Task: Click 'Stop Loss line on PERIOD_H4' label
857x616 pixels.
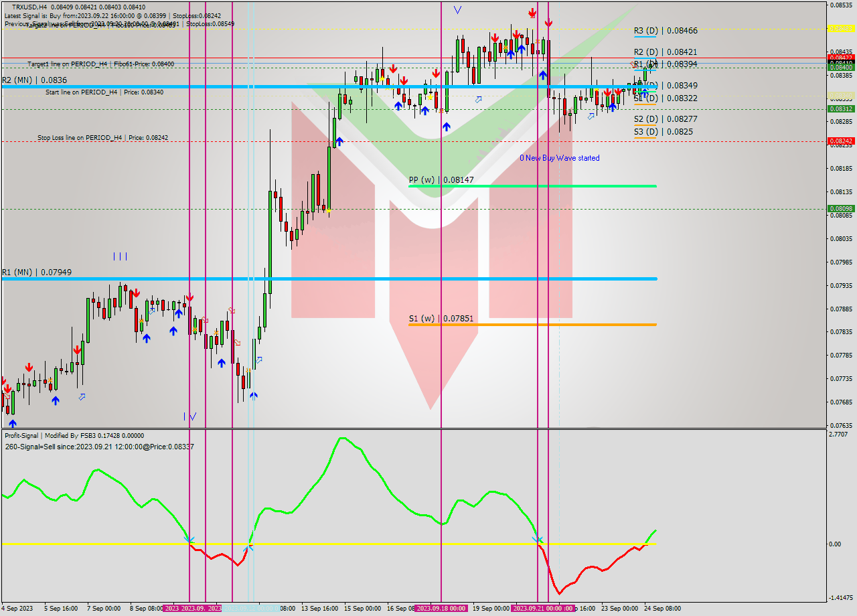Action: coord(103,138)
